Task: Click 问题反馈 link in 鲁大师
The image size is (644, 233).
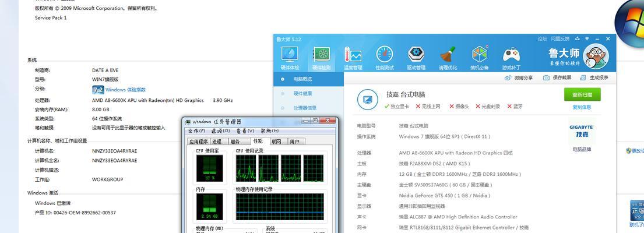Action: 560,38
